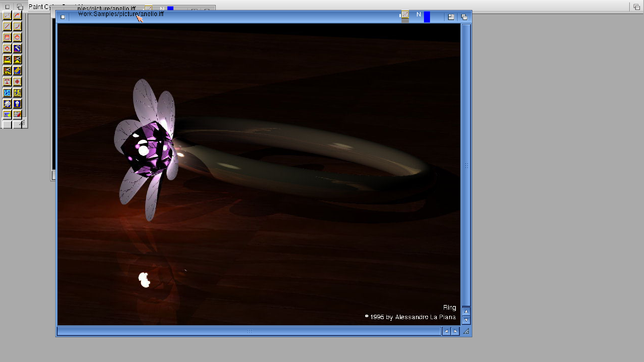This screenshot has height=362, width=644.
Task: Click the horizontal scrollbar of image window
Action: pos(249,331)
